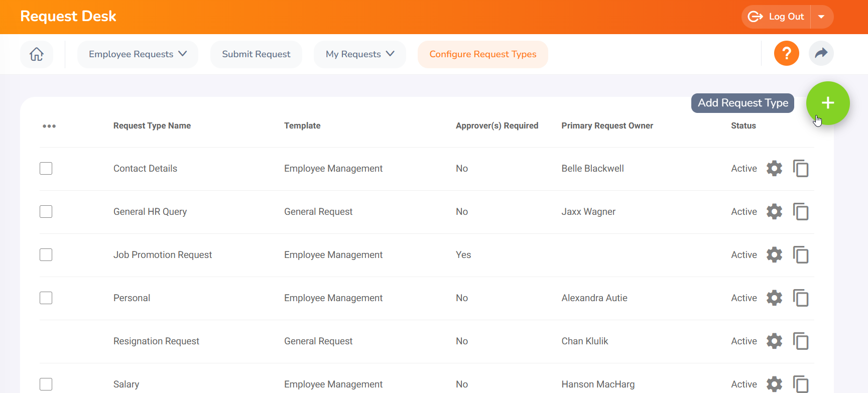
Task: Duplicate the General HR Query request type
Action: 801,212
